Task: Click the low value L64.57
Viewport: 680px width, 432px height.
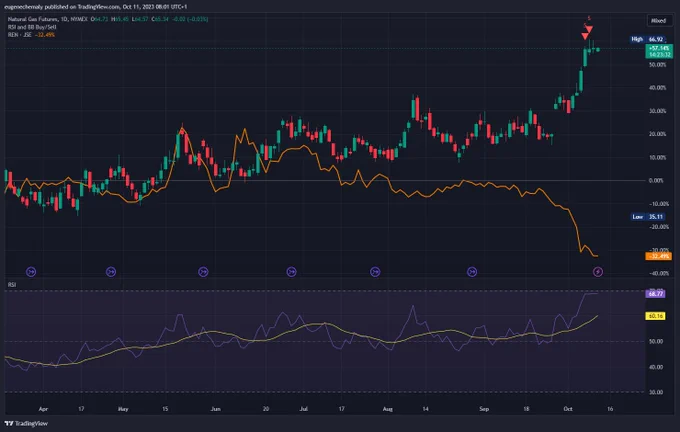Action: (x=140, y=19)
